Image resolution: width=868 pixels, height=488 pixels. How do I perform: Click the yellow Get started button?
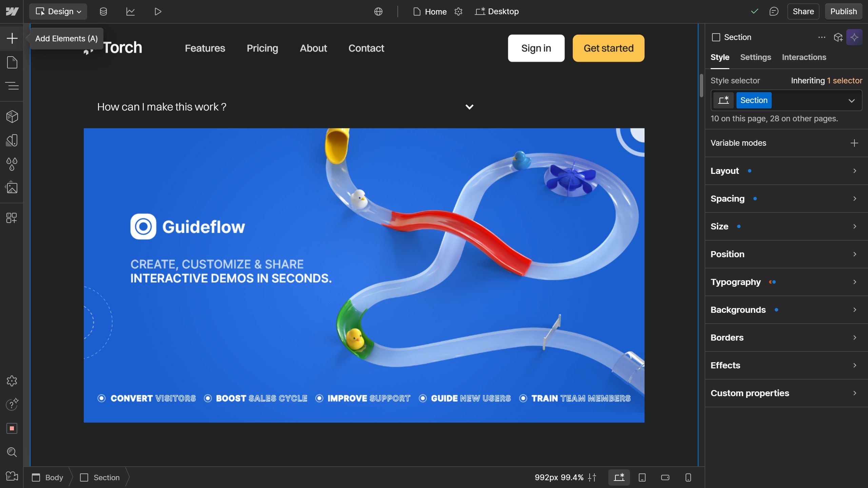pos(609,48)
